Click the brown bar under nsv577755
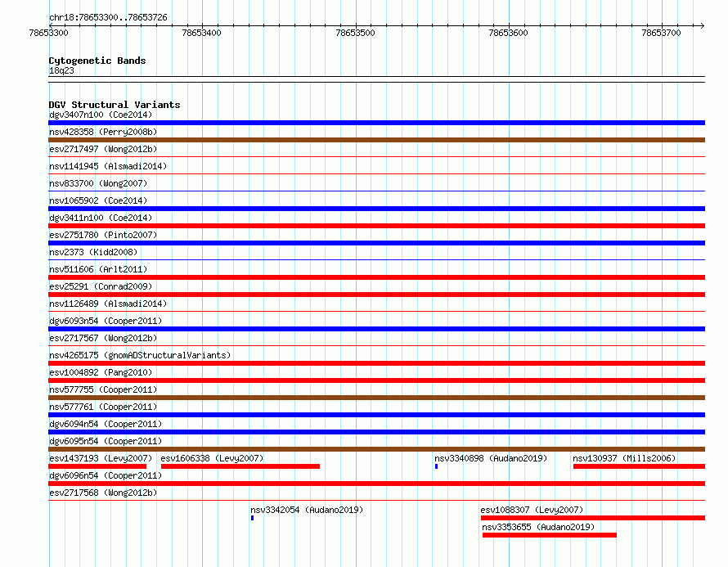The width and height of the screenshot is (728, 567). click(376, 398)
